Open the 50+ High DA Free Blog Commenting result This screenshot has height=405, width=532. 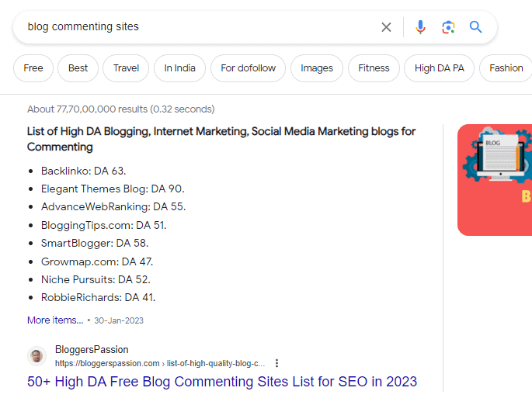click(222, 382)
